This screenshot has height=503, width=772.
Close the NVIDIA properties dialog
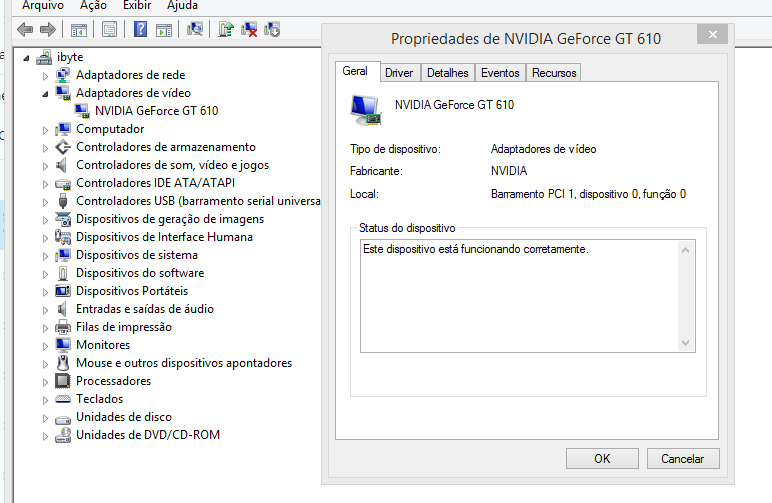pos(712,34)
